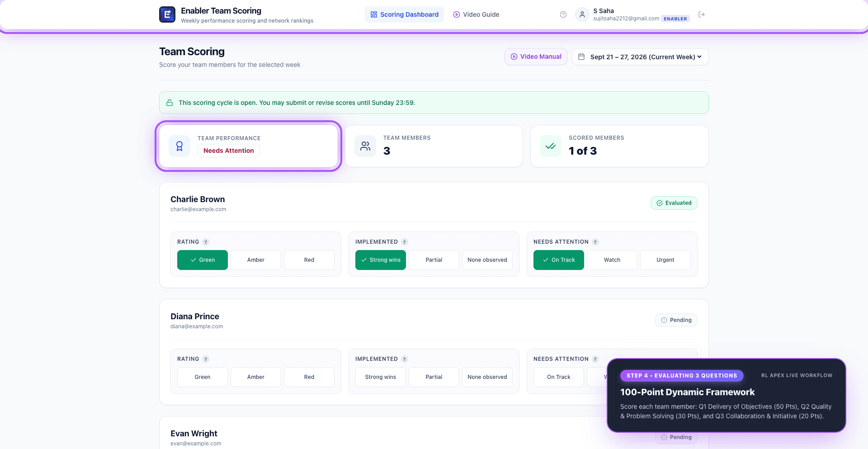This screenshot has height=449, width=868.
Task: Open the Video Manual button
Action: tap(536, 57)
